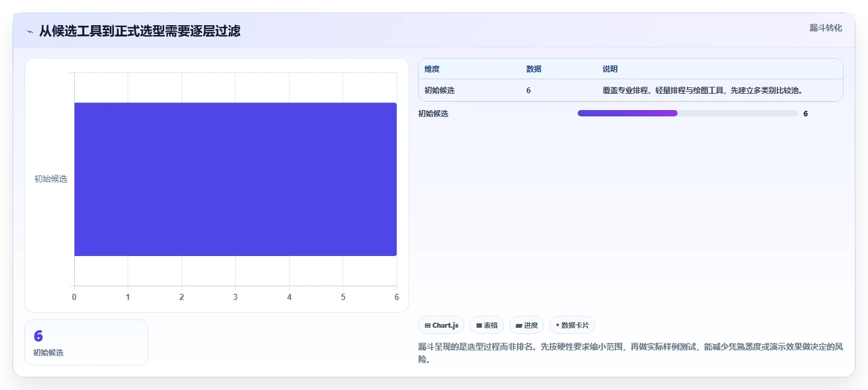
Task: Click the blue horizontal bar in chart
Action: (235, 179)
